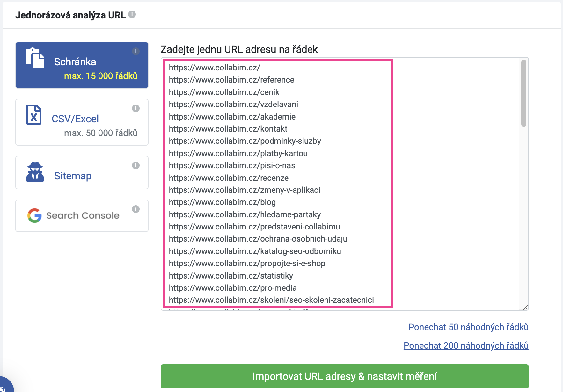The image size is (563, 392).
Task: Click the first line https://www.collabim.cz/
Action: [x=214, y=68]
